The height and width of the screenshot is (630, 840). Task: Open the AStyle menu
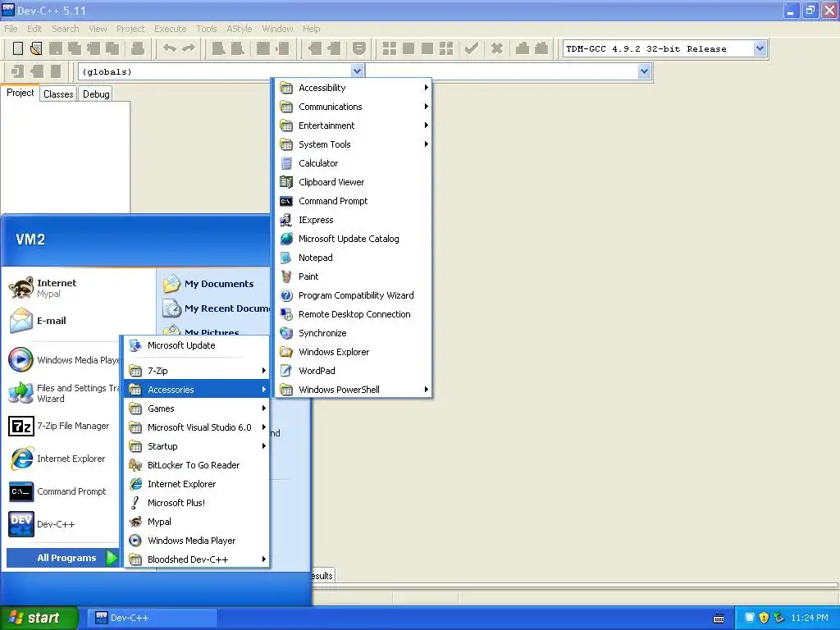coord(239,29)
